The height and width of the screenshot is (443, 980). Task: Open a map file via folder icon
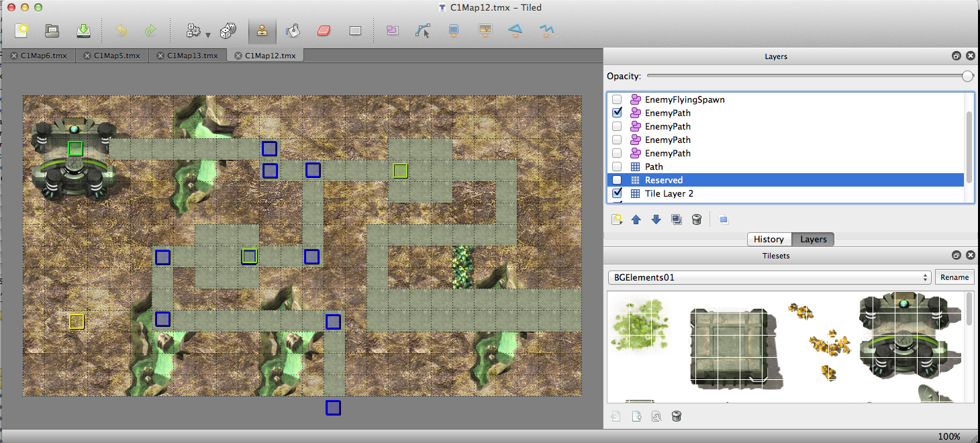tap(52, 30)
